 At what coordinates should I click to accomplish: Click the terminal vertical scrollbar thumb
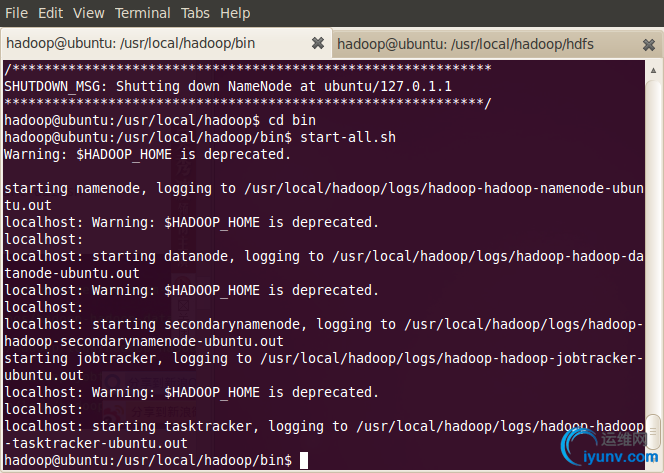(x=653, y=432)
